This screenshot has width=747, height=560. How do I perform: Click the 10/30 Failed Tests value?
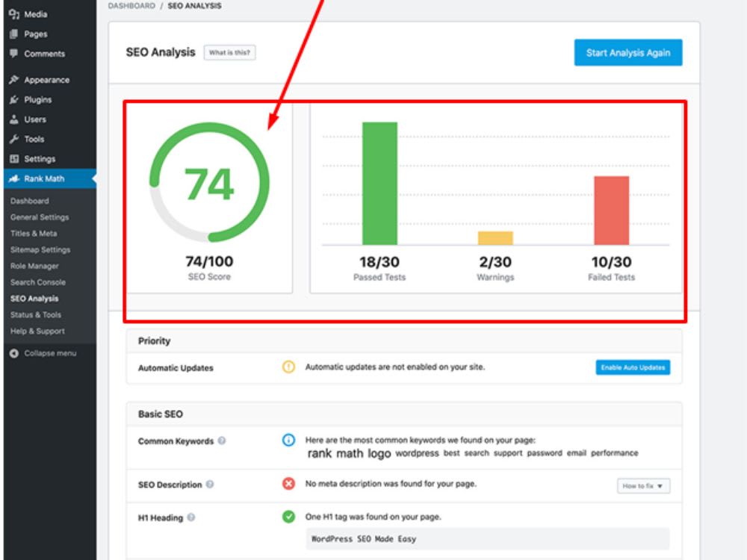(x=611, y=262)
